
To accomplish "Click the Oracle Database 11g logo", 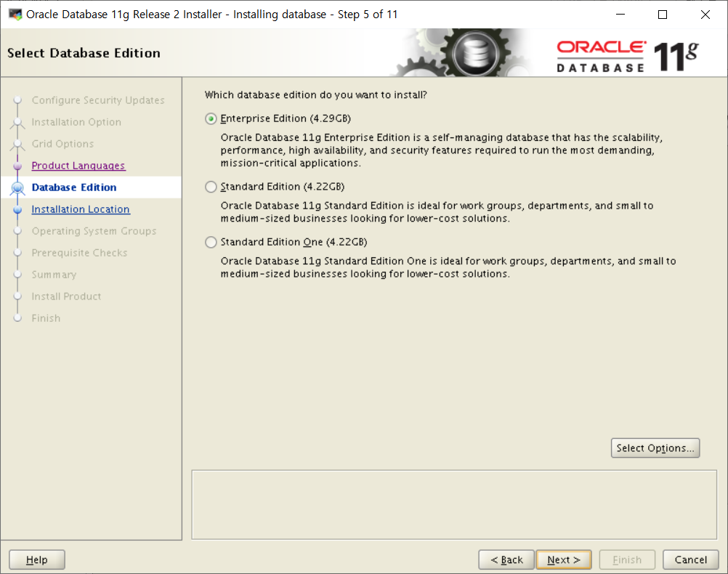I will click(x=627, y=57).
